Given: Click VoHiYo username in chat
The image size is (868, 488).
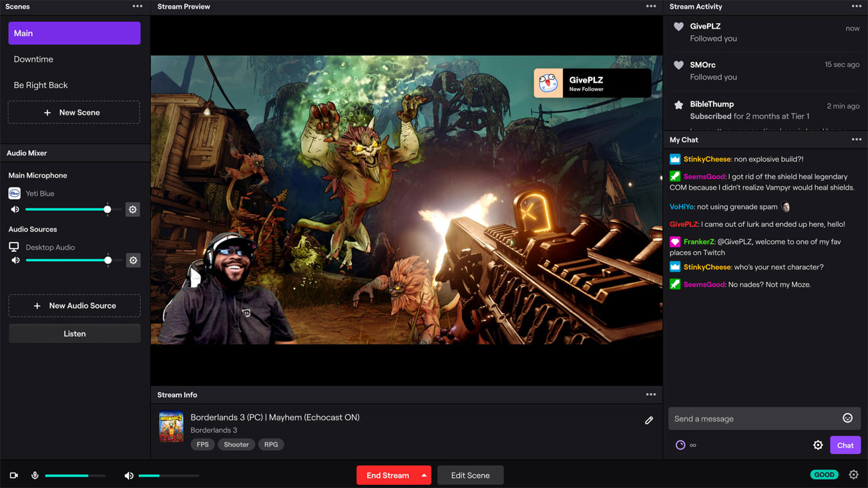Looking at the screenshot, I should 681,207.
